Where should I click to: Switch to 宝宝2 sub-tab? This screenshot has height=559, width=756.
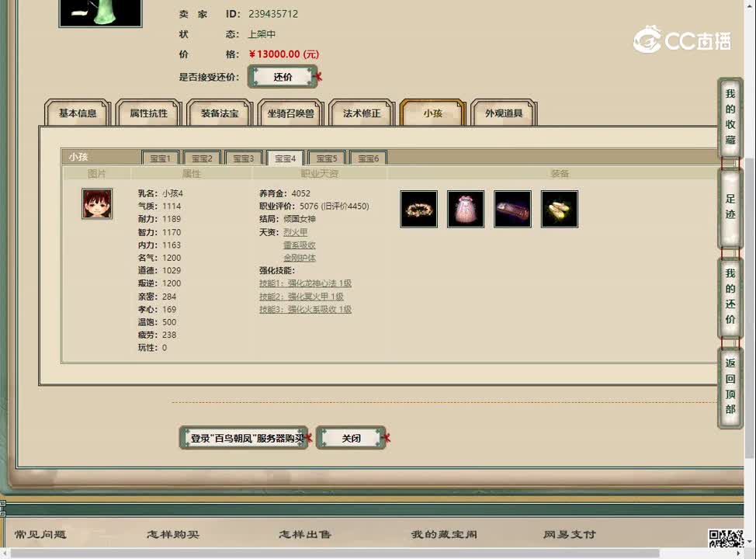point(202,158)
